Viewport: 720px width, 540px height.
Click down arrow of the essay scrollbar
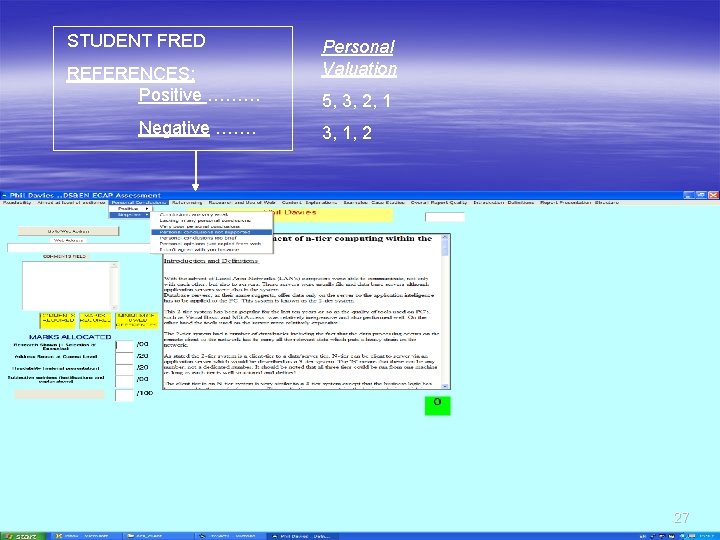tap(444, 386)
